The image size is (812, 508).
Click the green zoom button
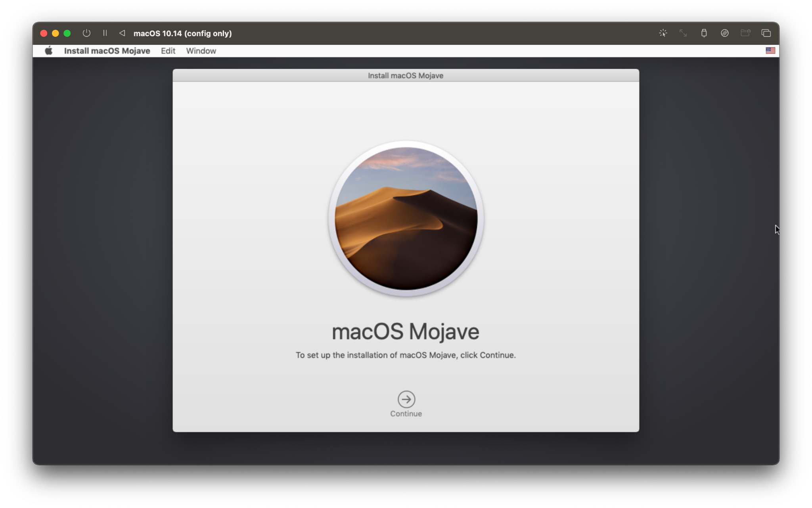[67, 33]
